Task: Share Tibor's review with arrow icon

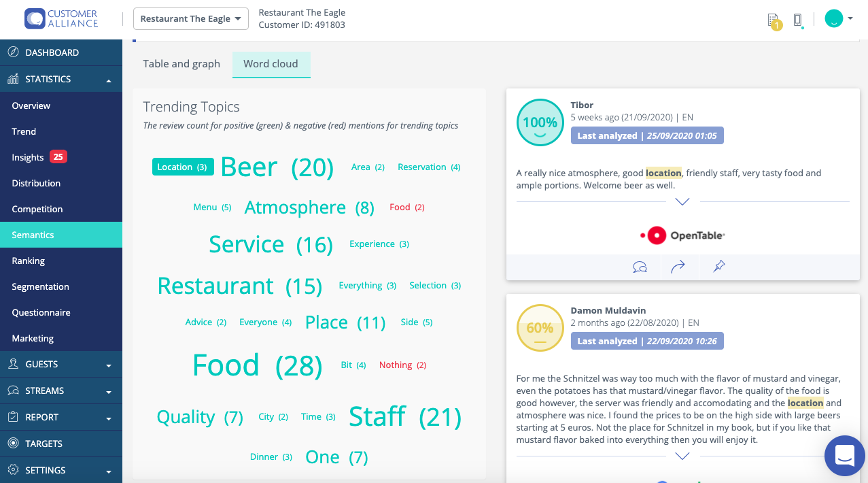Action: 678,267
